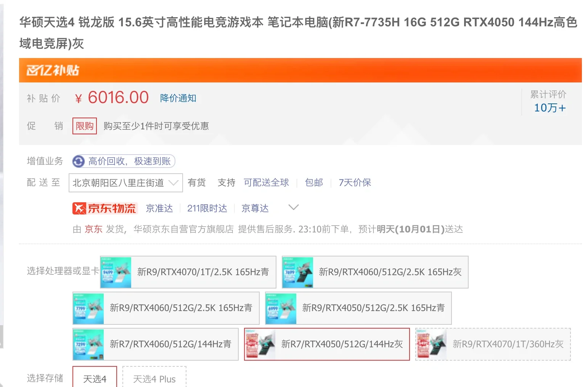Select 新R7/RTX4050/512G/144Hz灰 option
The image size is (588, 387).
pyautogui.click(x=327, y=344)
